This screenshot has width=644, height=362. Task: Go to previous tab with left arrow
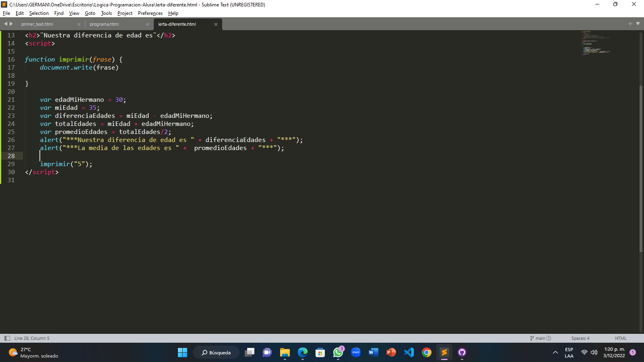pyautogui.click(x=6, y=24)
